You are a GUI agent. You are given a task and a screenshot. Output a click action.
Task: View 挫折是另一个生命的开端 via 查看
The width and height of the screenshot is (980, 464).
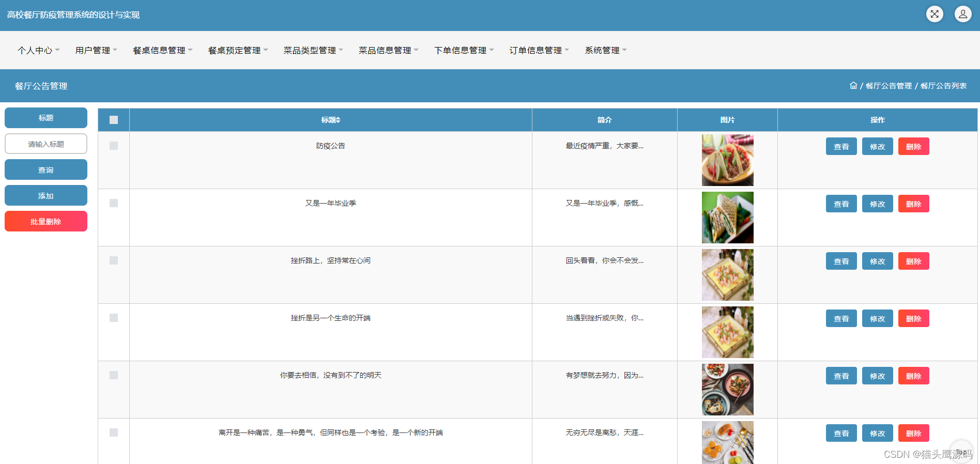tap(841, 318)
